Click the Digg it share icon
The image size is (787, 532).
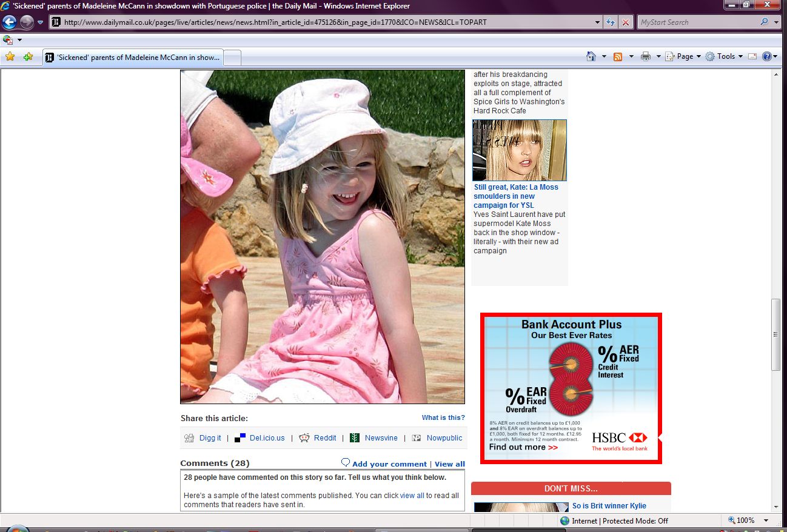coord(189,438)
